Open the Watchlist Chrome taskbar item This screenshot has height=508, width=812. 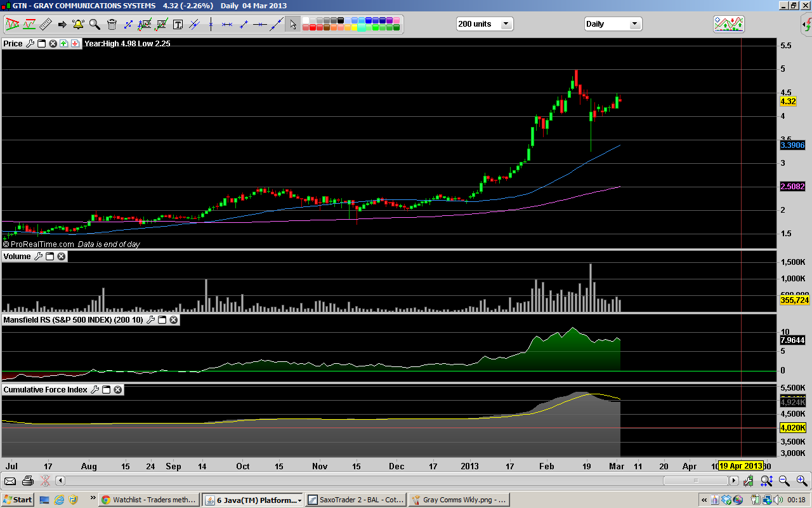coord(149,500)
